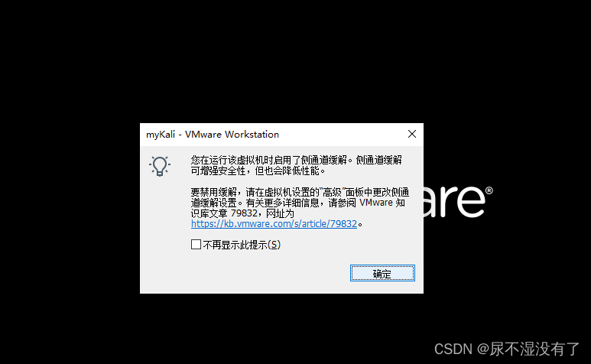Enable the 不再显示此提示 checkbox
This screenshot has height=364, width=591.
[196, 245]
